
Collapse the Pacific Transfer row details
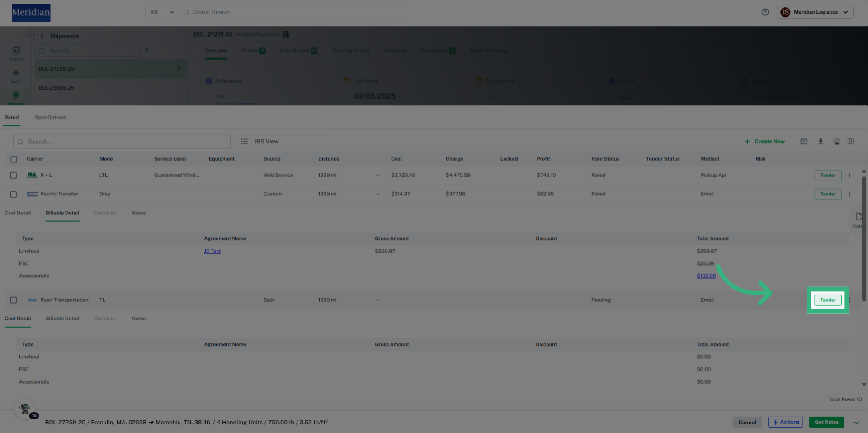point(377,194)
